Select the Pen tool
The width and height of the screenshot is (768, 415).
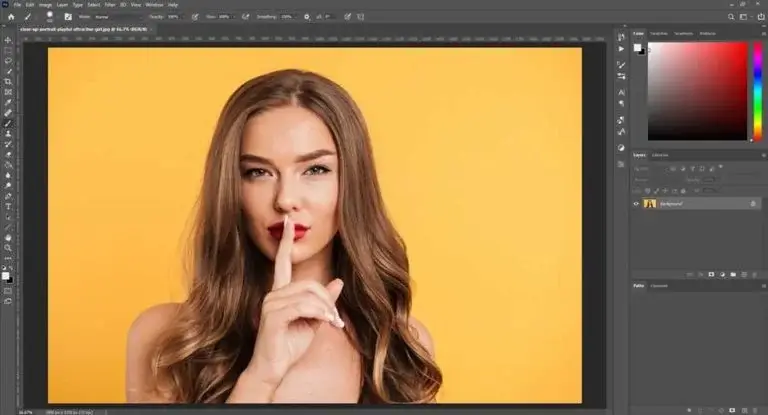[8, 196]
